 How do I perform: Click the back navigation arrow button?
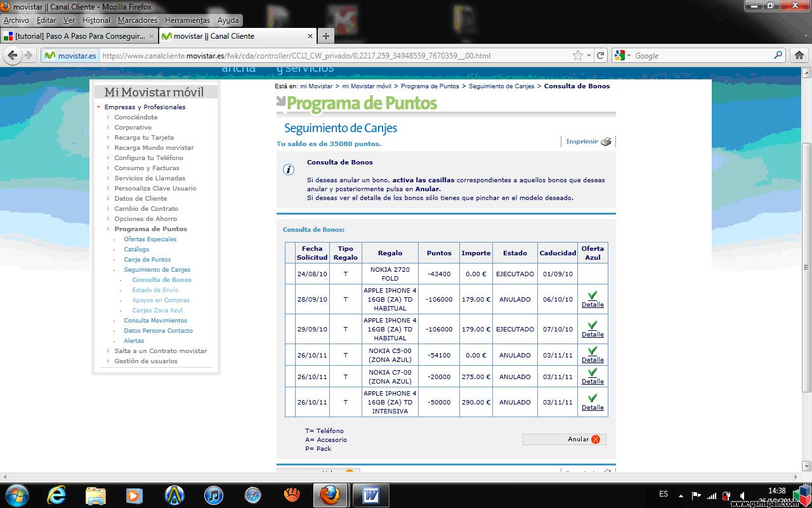click(x=13, y=55)
